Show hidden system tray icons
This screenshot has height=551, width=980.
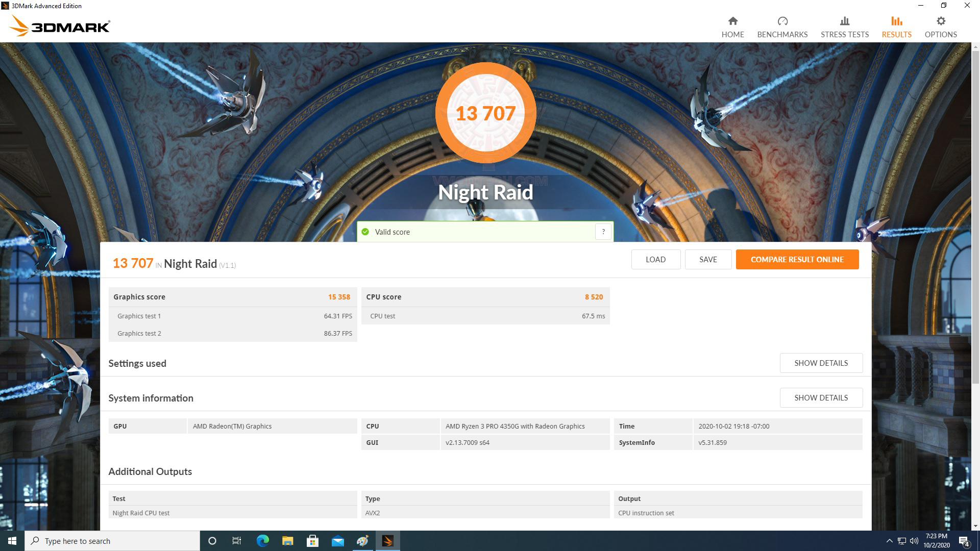[x=889, y=541]
